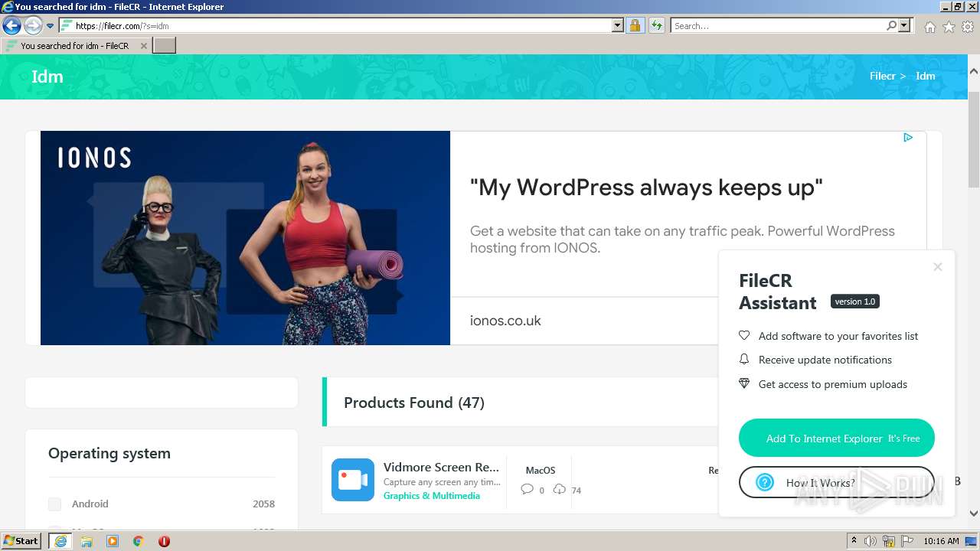The image size is (980, 551).
Task: Click the heart favorites icon in the popup
Action: pyautogui.click(x=744, y=335)
